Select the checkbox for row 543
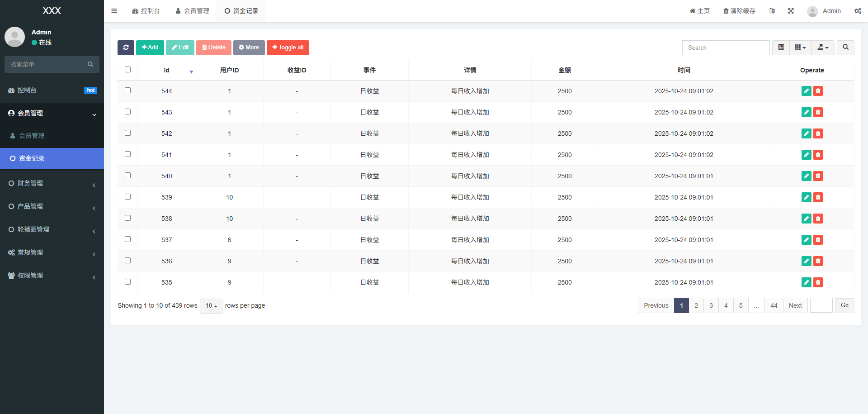Screen dimensions: 868x414 tap(127, 112)
